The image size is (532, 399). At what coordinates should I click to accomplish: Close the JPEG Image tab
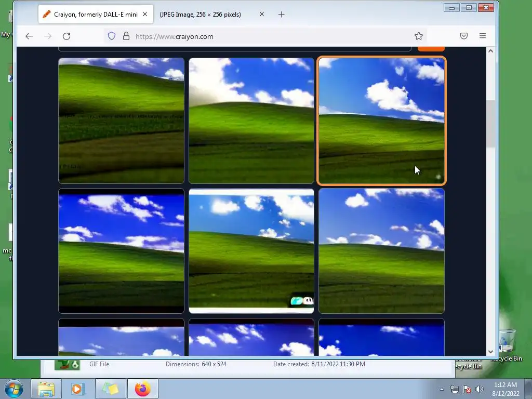tap(262, 14)
